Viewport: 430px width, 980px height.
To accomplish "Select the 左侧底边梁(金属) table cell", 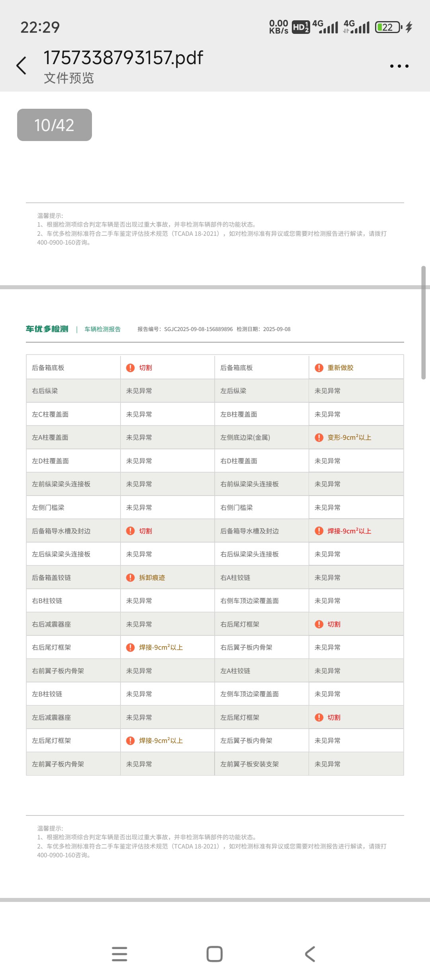I will 245,437.
